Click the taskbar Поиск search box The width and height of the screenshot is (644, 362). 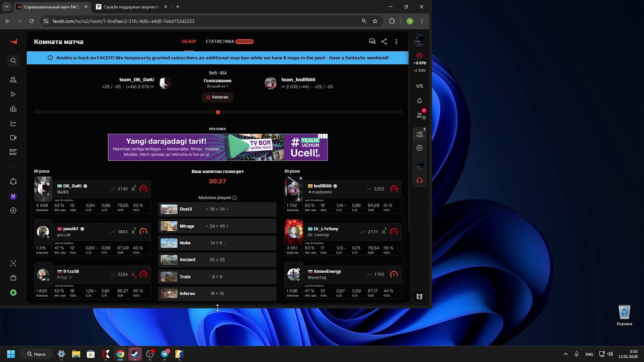click(36, 354)
